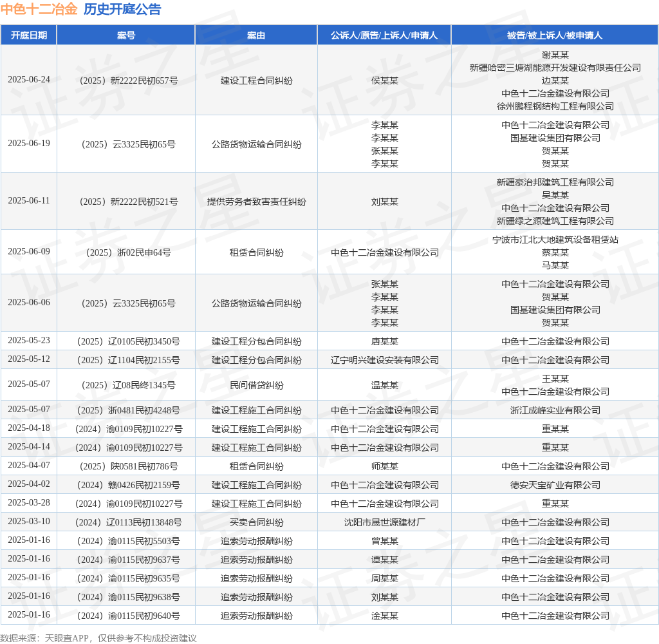Select case number (2025)浙02民申64号
This screenshot has height=644, width=659.
coord(129,253)
